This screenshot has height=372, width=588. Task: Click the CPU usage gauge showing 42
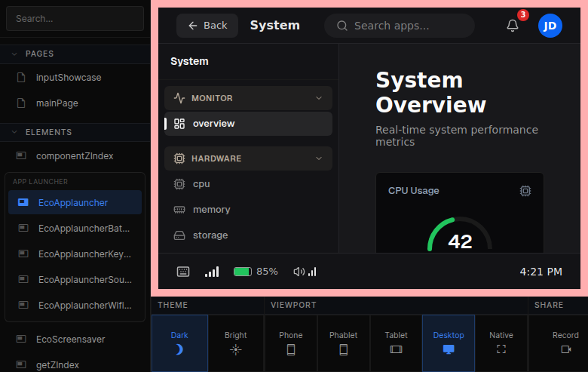pyautogui.click(x=460, y=238)
